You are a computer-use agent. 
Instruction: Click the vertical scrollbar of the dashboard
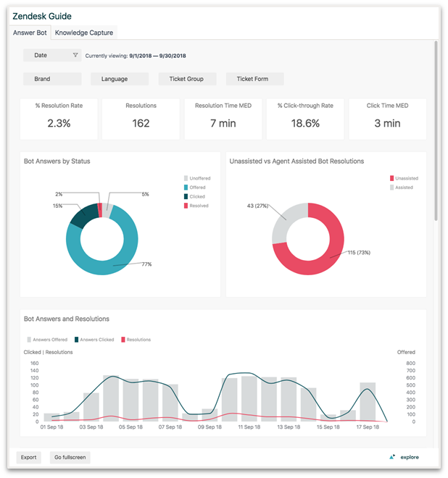tap(436, 131)
